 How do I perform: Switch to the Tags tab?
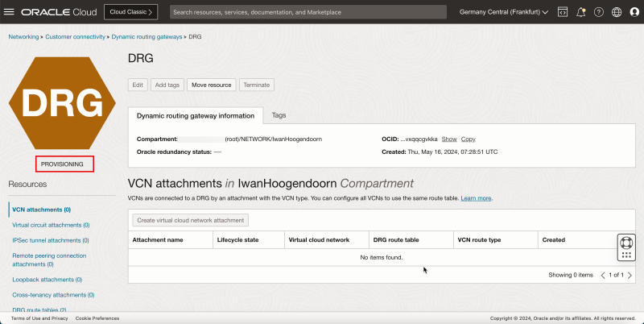point(279,115)
